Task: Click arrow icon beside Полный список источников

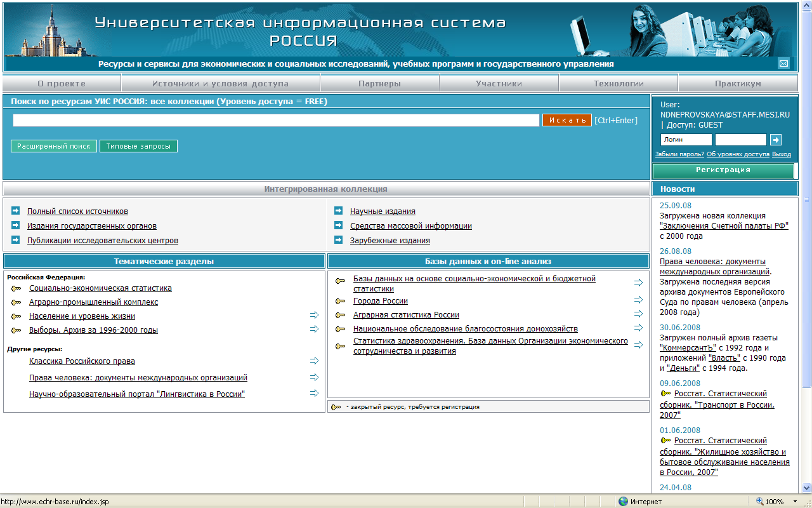Action: (x=15, y=211)
